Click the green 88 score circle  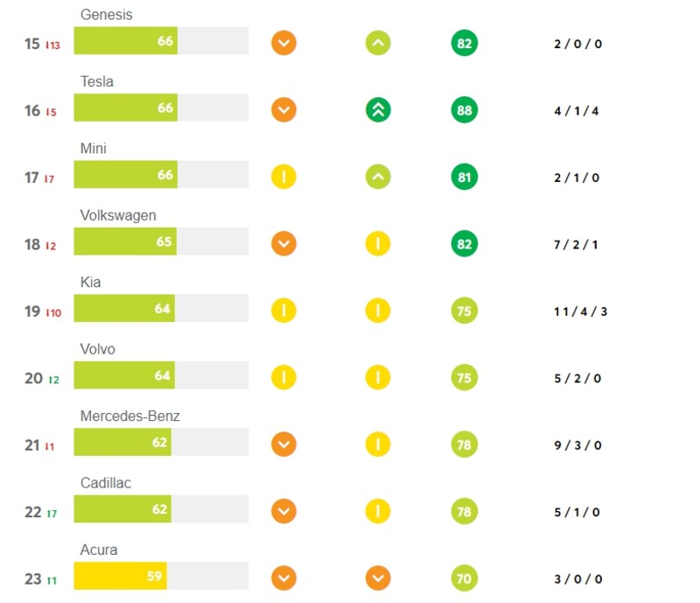tap(465, 110)
